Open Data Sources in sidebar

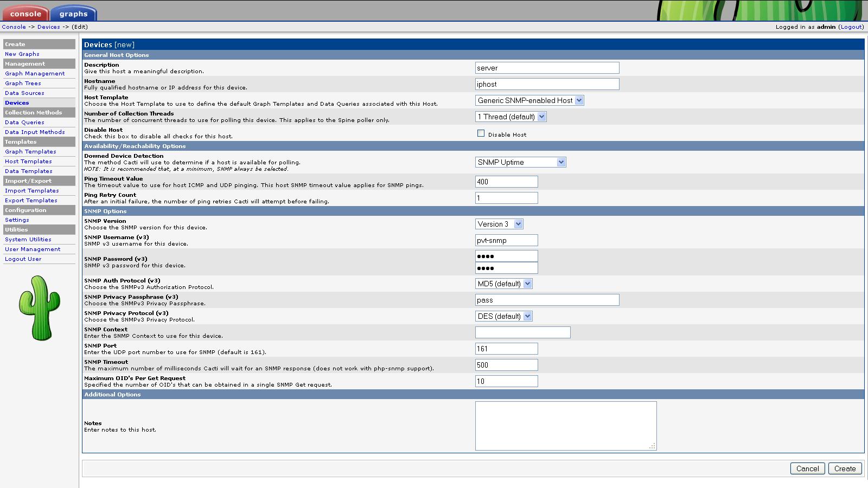tap(24, 93)
